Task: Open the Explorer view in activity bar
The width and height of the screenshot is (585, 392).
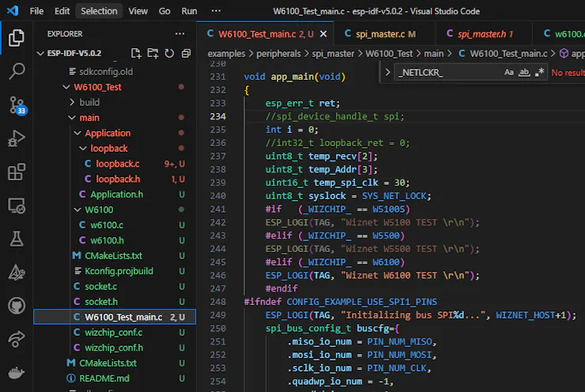Action: (x=17, y=38)
